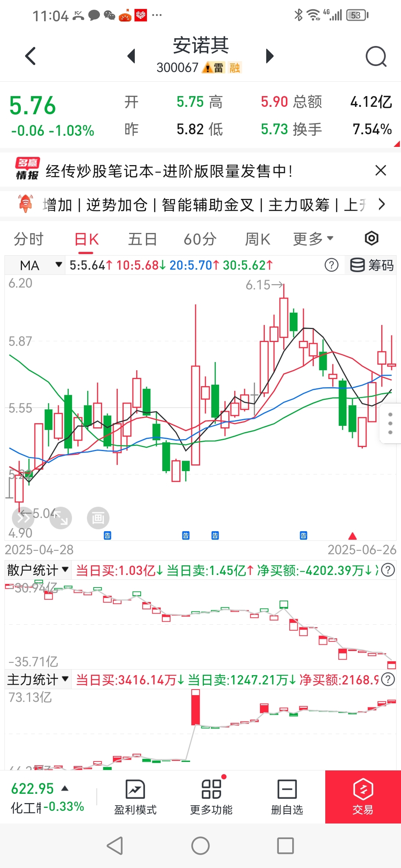401x868 pixels.
Task: Open 盈利模式 in bottom bar
Action: point(135,797)
